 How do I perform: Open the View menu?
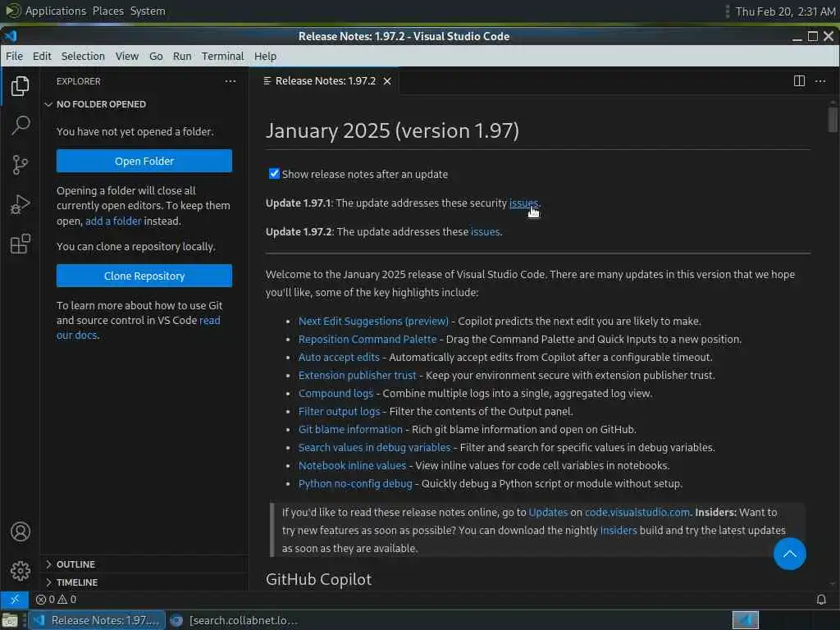(127, 57)
